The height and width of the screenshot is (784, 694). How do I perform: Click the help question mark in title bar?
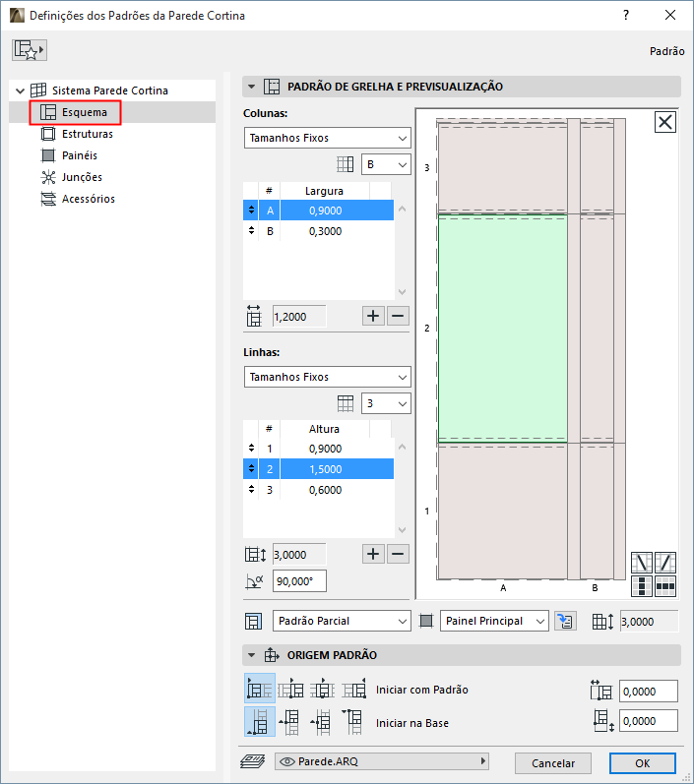pos(626,15)
